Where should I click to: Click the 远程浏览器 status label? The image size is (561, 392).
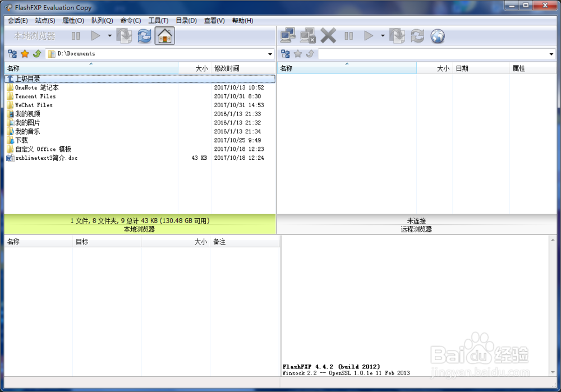click(416, 229)
